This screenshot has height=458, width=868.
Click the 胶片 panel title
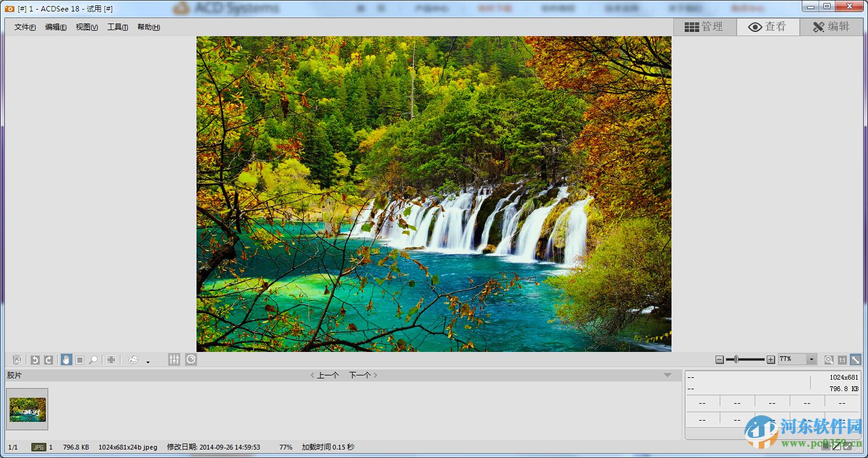tap(14, 375)
